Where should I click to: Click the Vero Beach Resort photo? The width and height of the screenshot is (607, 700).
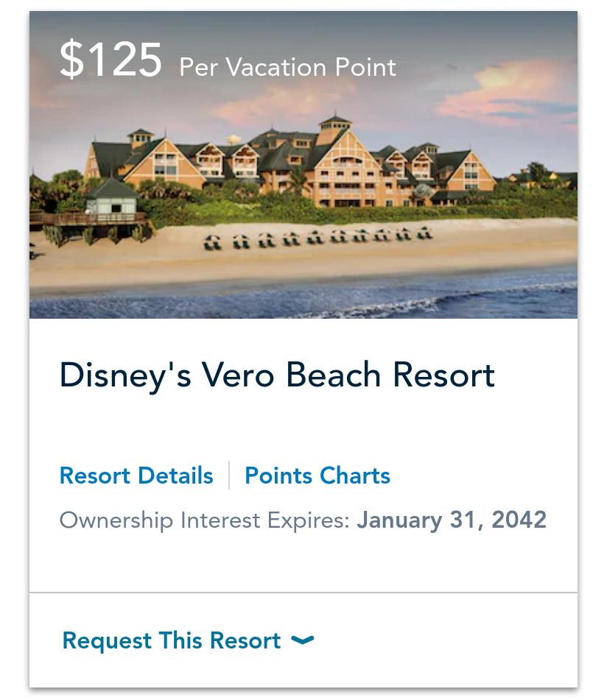pos(303,165)
